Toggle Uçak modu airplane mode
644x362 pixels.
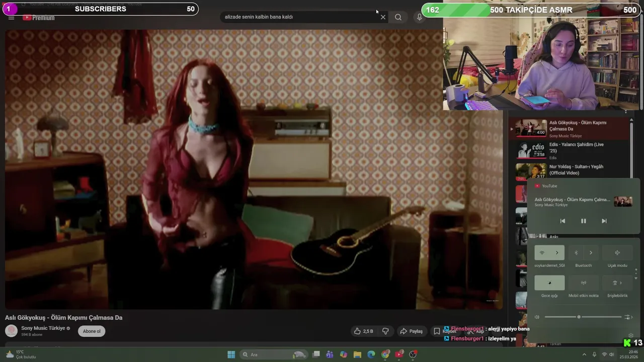pos(617,252)
